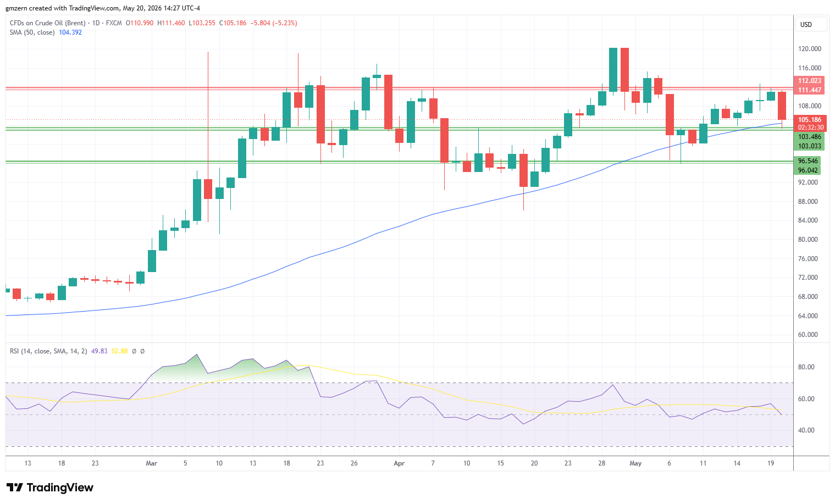Click the open value O110.990

click(140, 23)
